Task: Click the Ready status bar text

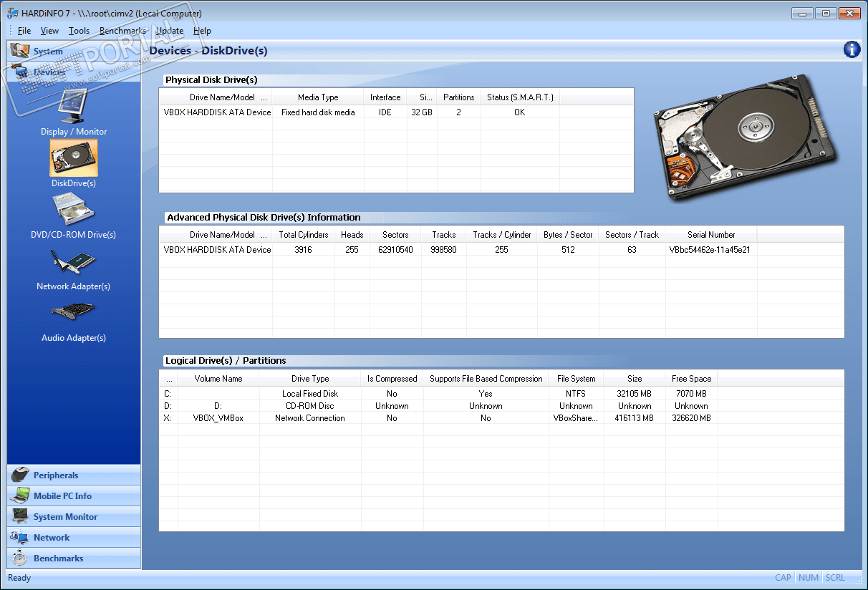Action: (x=19, y=578)
